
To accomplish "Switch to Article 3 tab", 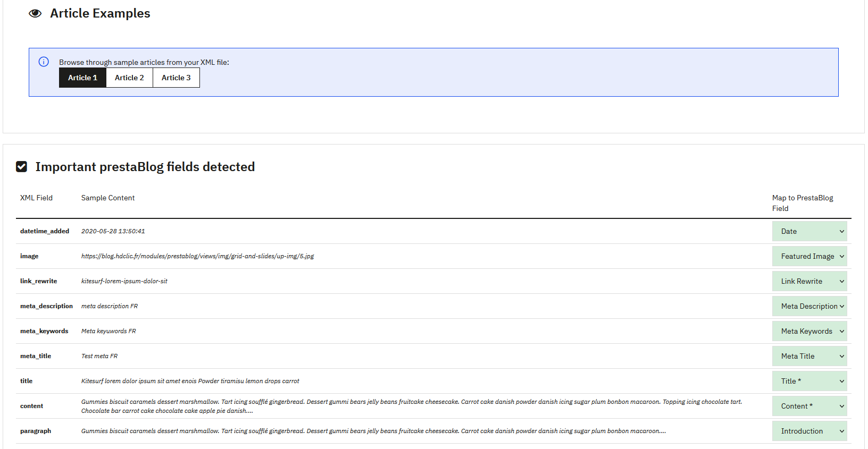I will click(176, 78).
